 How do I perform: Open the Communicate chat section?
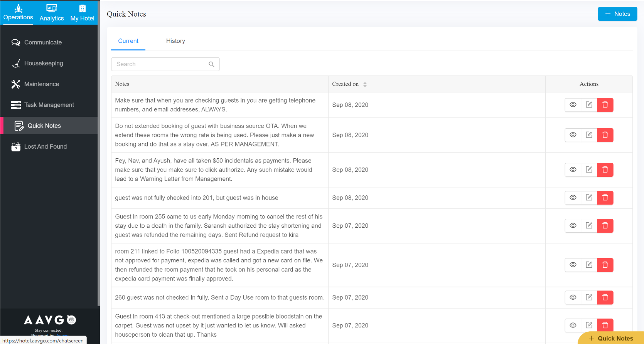tap(42, 42)
